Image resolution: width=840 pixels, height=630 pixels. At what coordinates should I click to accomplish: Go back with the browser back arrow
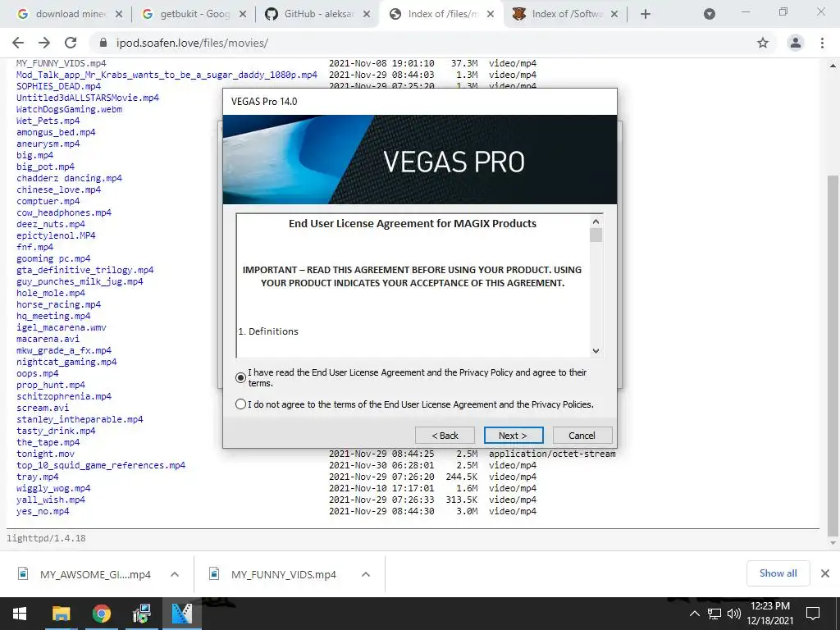coord(18,43)
